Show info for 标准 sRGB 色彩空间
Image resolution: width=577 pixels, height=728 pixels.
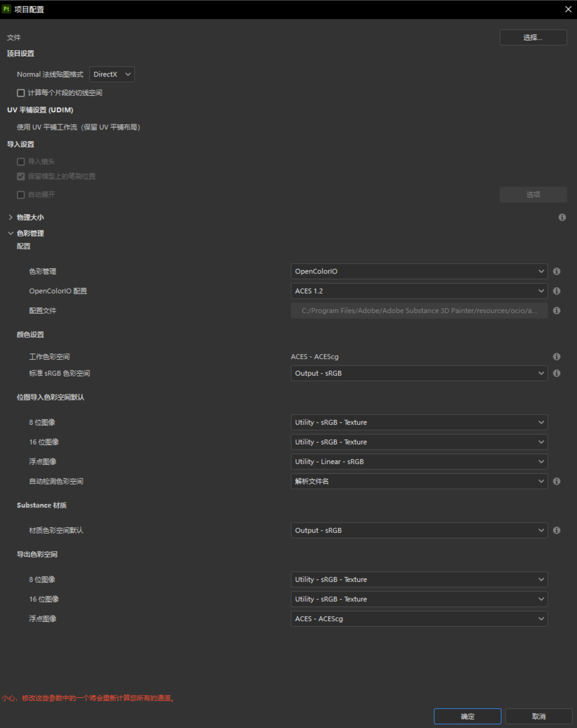pyautogui.click(x=557, y=373)
